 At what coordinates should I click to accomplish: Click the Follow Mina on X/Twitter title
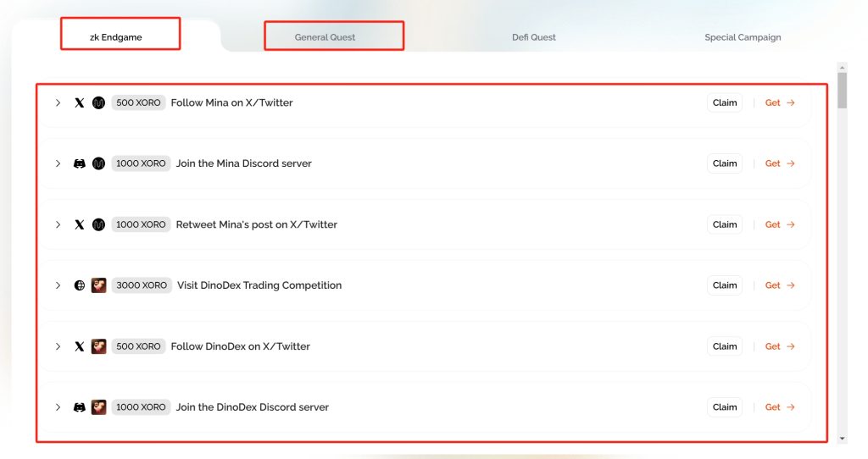pos(232,102)
